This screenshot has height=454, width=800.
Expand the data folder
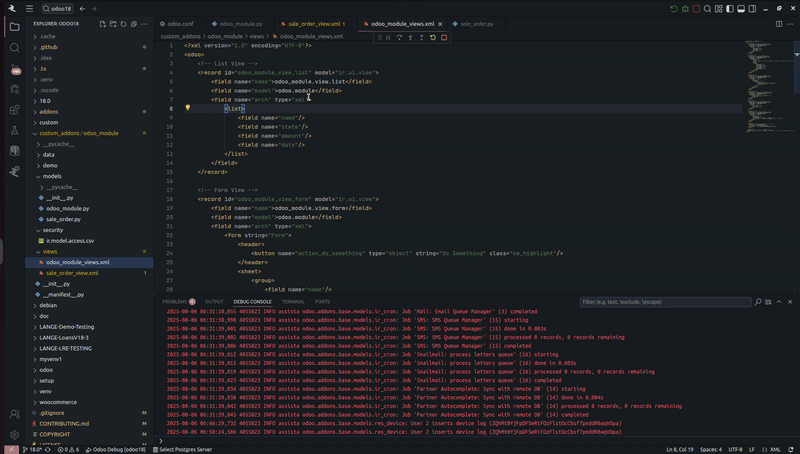(48, 155)
